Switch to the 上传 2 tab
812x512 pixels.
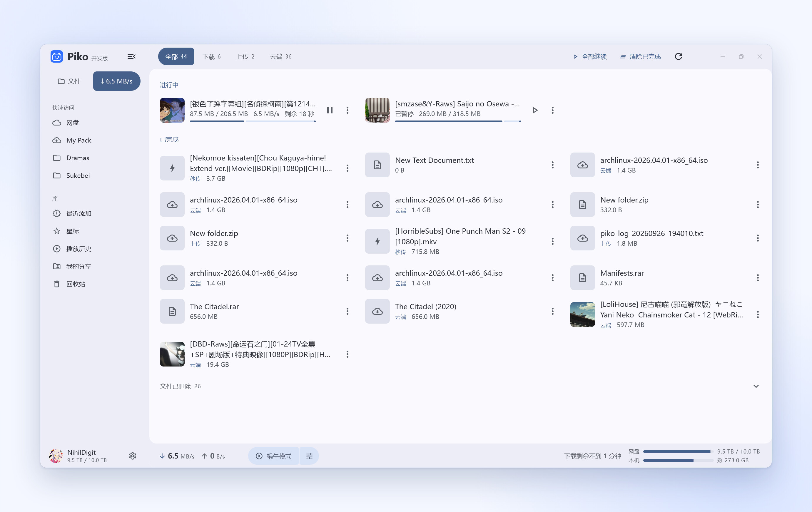point(245,57)
